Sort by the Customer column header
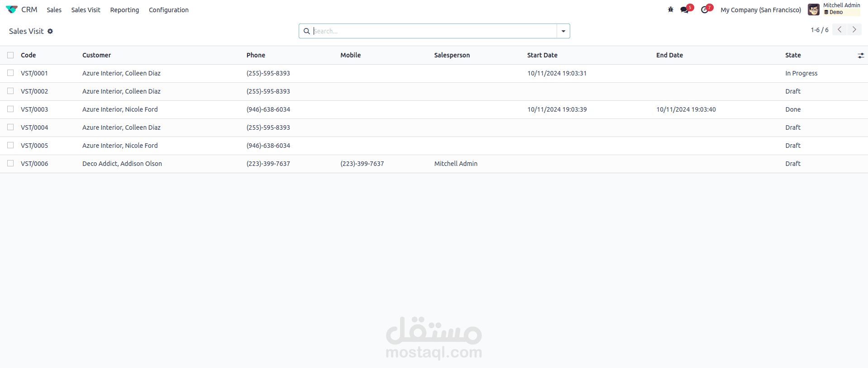 pos(96,55)
